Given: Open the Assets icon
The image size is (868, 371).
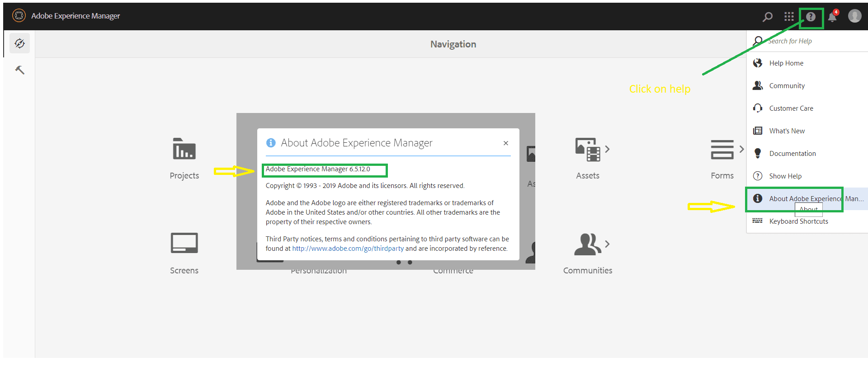Looking at the screenshot, I should pyautogui.click(x=587, y=150).
